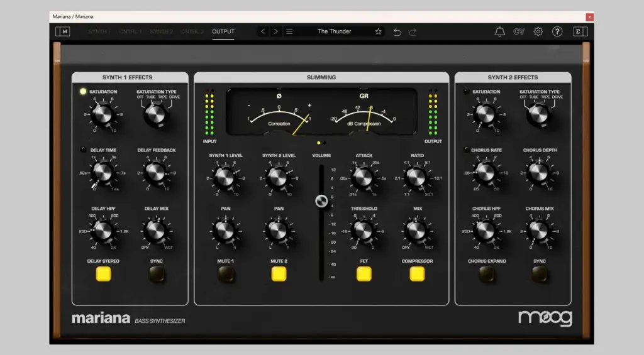
Task: Toggle the CHORUS RATE enable LED
Action: pos(466,150)
